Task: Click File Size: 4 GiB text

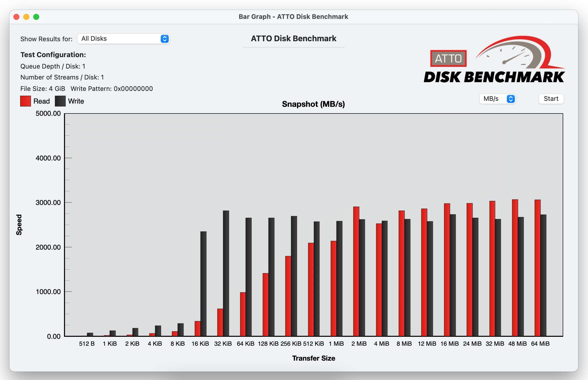Action: 43,89
